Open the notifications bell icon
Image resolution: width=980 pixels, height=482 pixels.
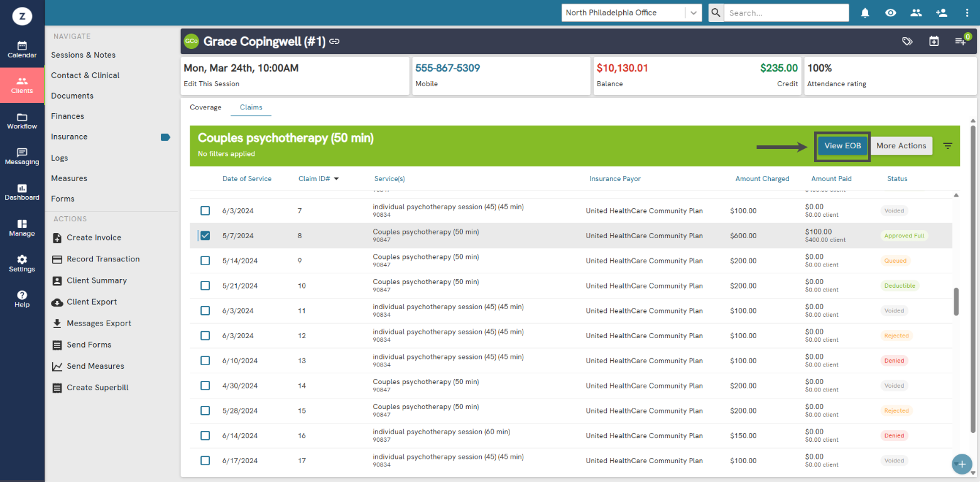coord(865,13)
